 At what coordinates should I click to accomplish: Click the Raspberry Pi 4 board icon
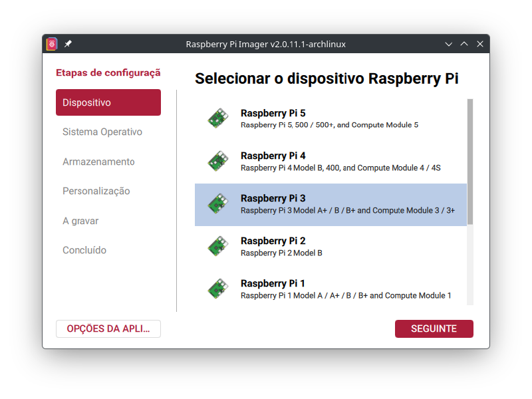[x=218, y=161]
